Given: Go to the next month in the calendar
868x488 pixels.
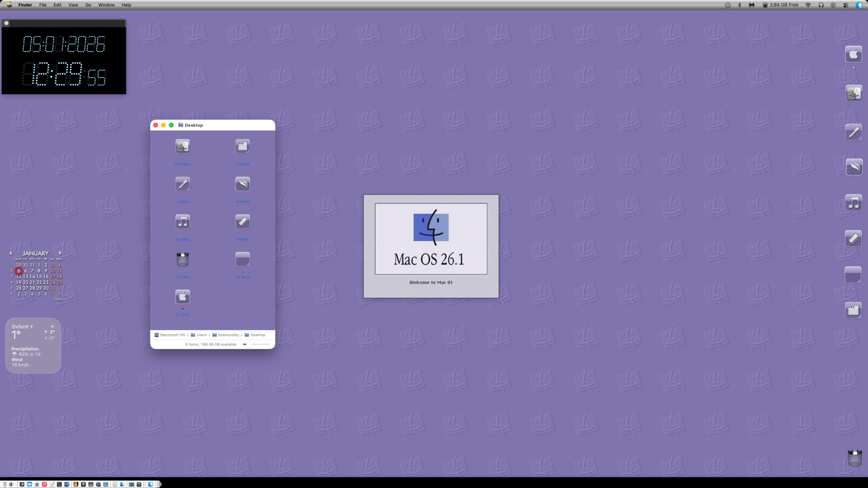Looking at the screenshot, I should tap(60, 253).
